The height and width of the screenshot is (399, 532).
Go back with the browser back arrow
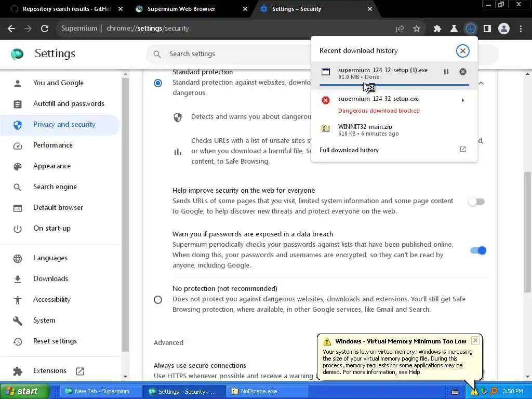11,29
